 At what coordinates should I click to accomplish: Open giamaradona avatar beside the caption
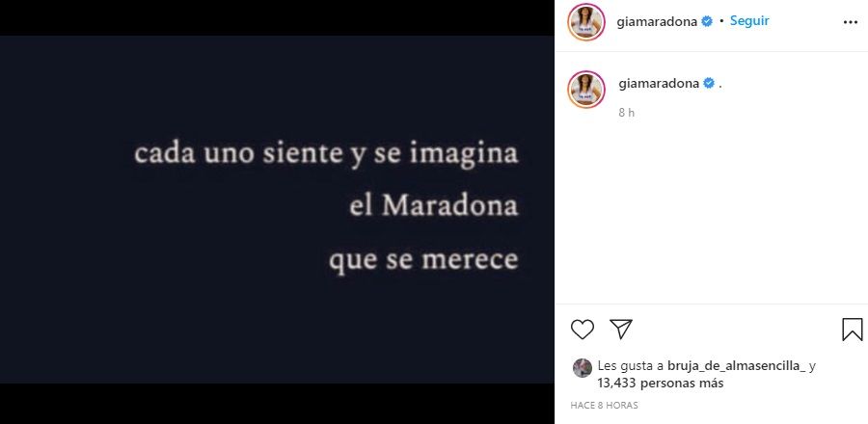point(586,89)
